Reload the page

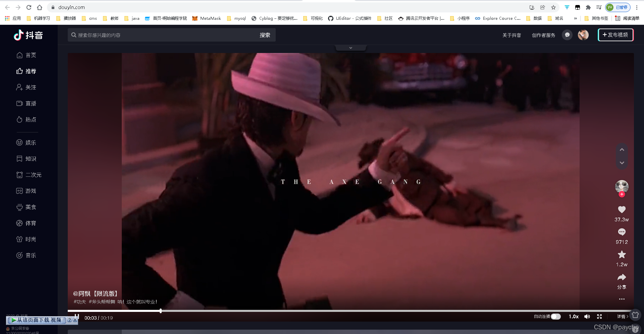pos(29,7)
